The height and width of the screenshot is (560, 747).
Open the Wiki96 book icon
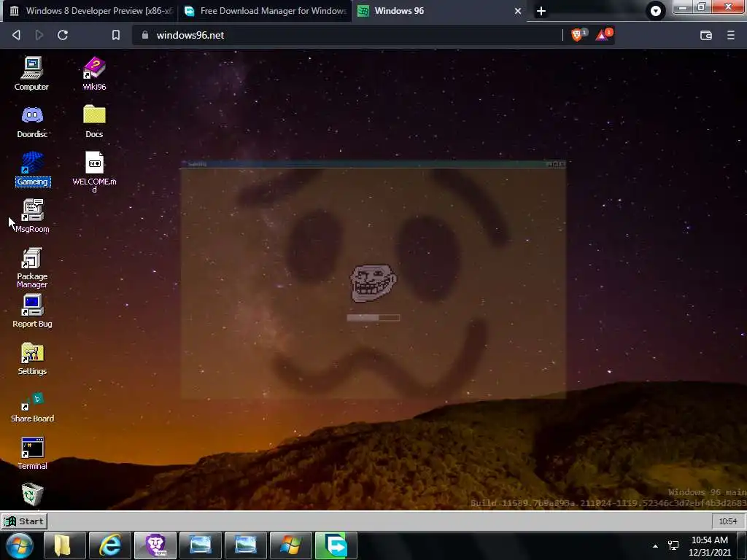[x=94, y=74]
